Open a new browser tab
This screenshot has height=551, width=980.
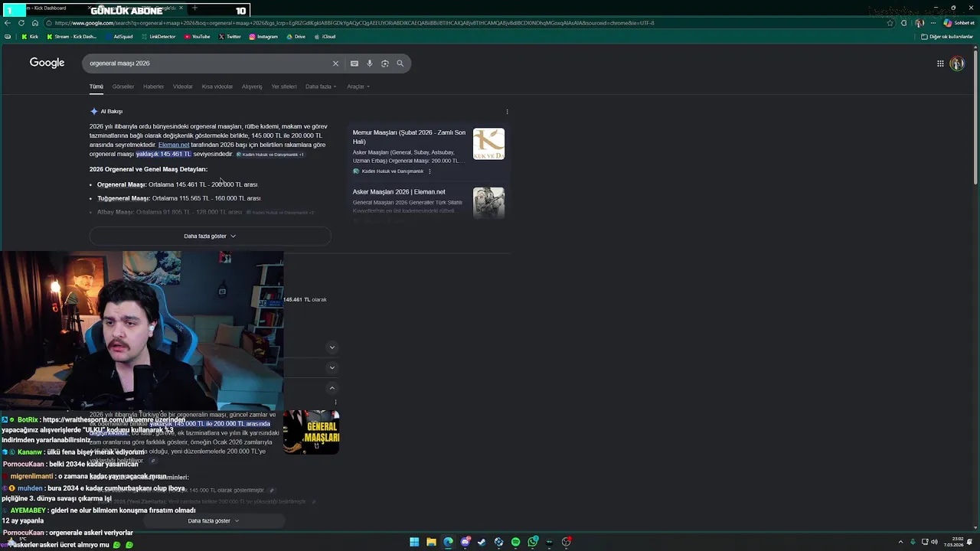(194, 8)
